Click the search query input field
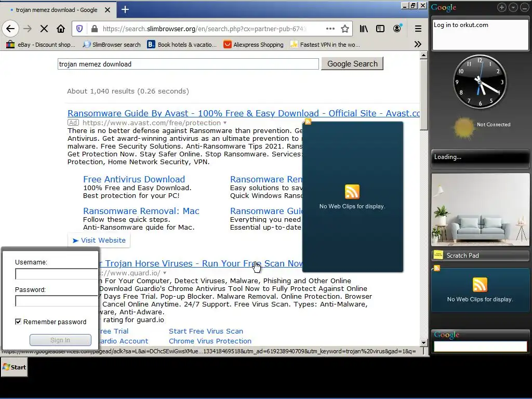 tap(188, 64)
